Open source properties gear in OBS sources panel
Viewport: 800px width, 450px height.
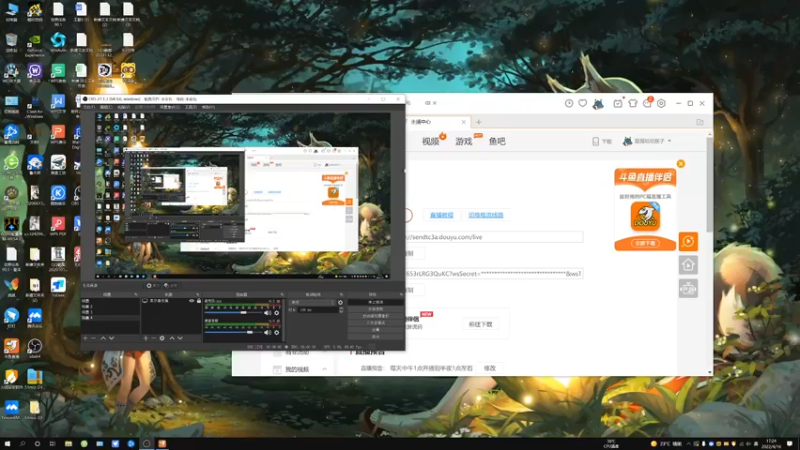tap(162, 338)
